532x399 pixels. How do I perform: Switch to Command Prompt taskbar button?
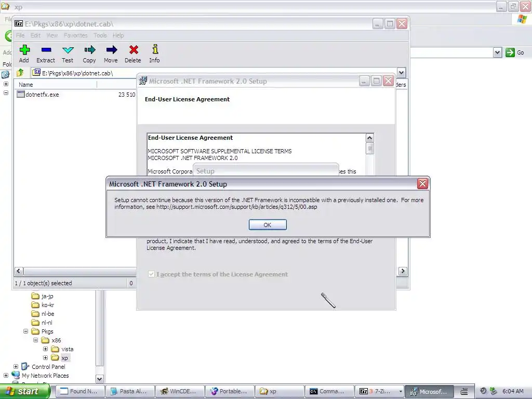(329, 392)
